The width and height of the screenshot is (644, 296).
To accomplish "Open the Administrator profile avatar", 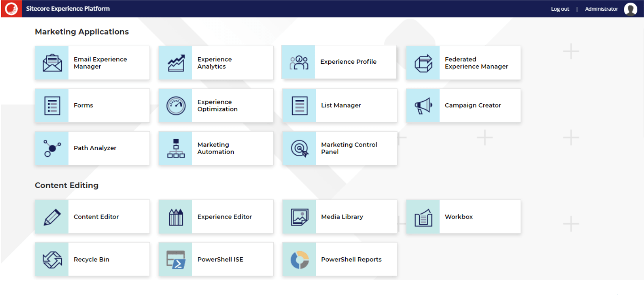I will (630, 9).
